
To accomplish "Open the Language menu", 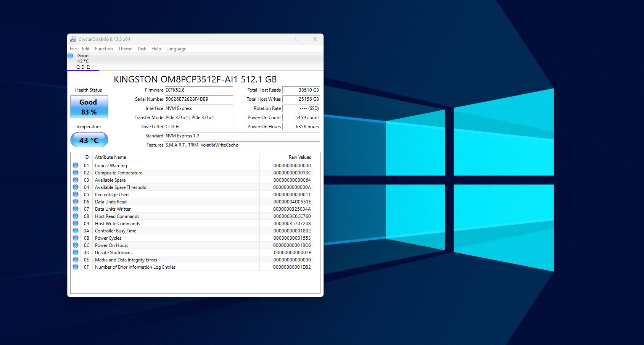I will pyautogui.click(x=176, y=49).
